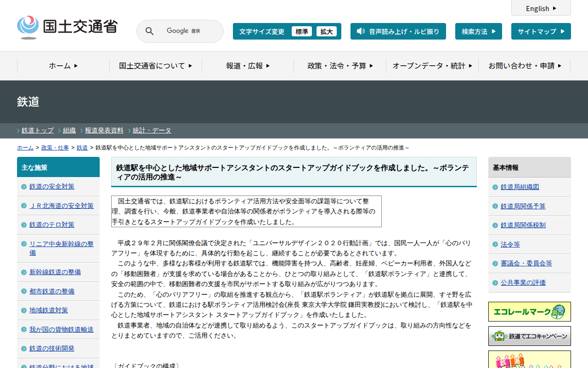Go to 組織 sub-navigation link
The width and height of the screenshot is (588, 368).
pos(69,131)
